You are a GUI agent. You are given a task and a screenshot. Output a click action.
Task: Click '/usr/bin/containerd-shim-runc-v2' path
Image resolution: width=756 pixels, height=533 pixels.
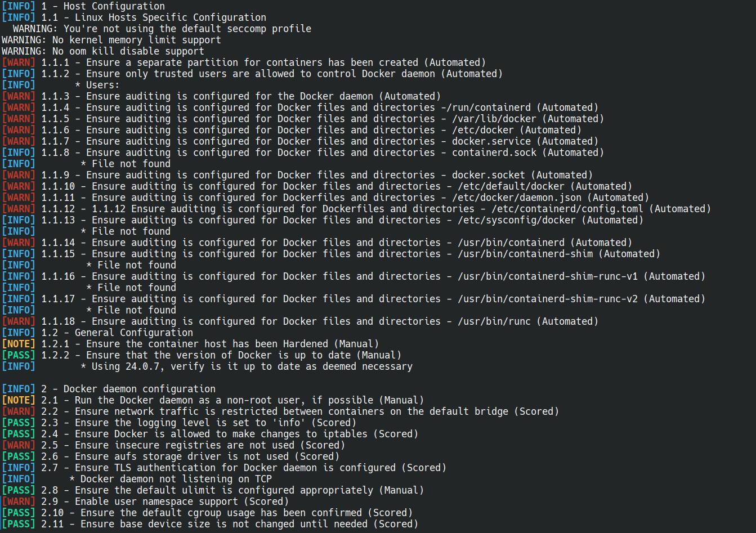coord(548,299)
